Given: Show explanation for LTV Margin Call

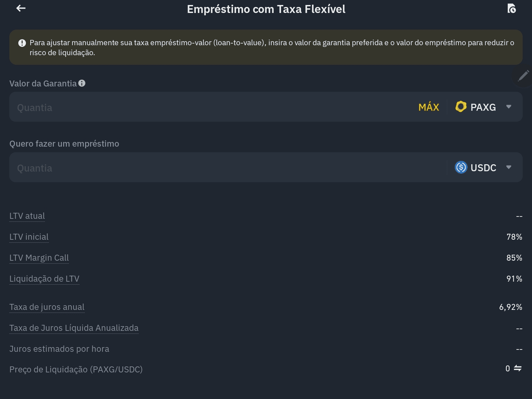Looking at the screenshot, I should [39, 258].
